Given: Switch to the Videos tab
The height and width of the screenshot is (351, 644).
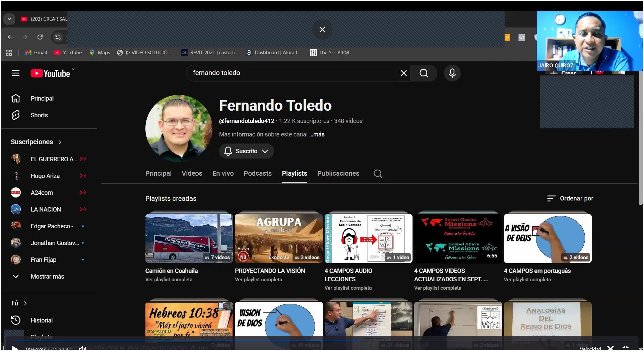Looking at the screenshot, I should click(192, 174).
